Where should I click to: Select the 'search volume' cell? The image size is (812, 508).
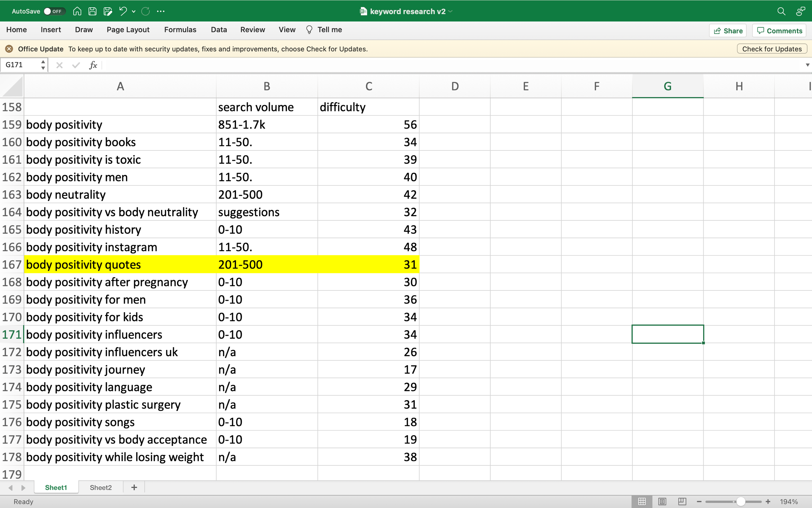point(267,107)
